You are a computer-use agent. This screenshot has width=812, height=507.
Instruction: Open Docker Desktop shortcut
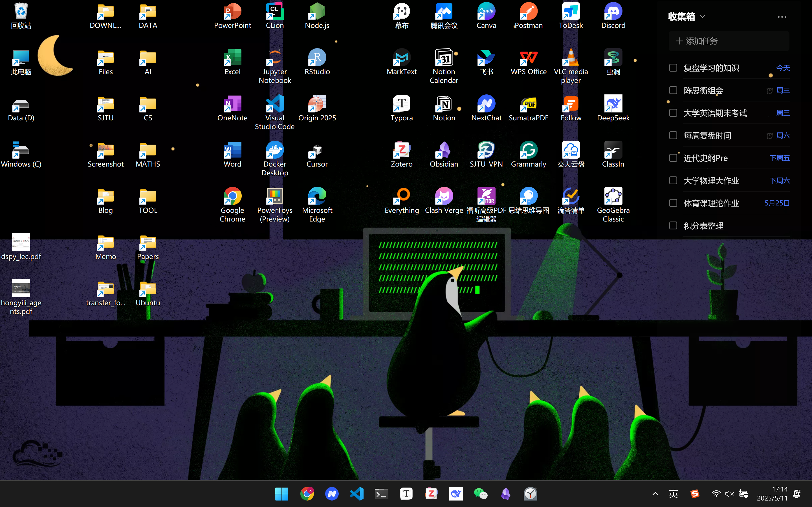(x=275, y=159)
